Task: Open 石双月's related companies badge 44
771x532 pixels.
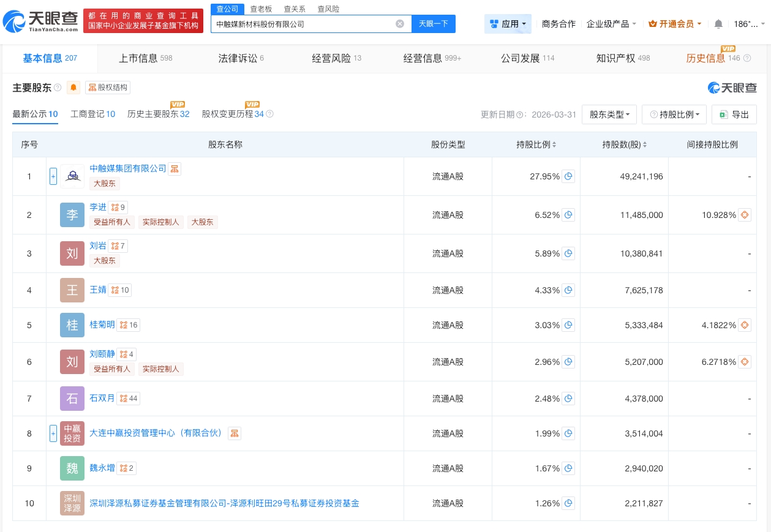Action: point(129,399)
